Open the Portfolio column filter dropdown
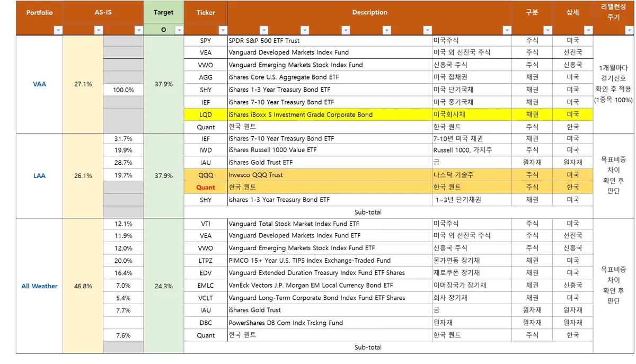 click(x=58, y=30)
